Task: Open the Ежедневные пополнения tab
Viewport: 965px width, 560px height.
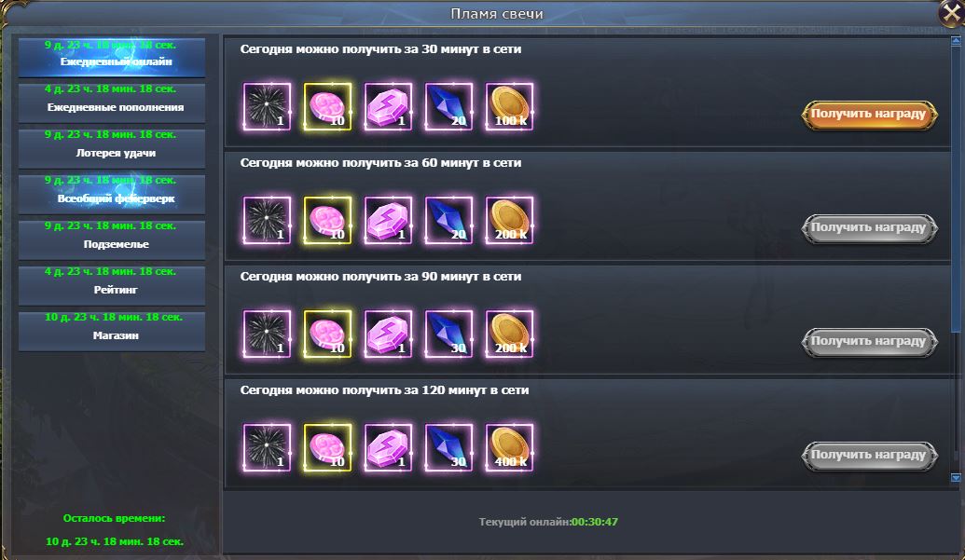Action: click(x=112, y=102)
